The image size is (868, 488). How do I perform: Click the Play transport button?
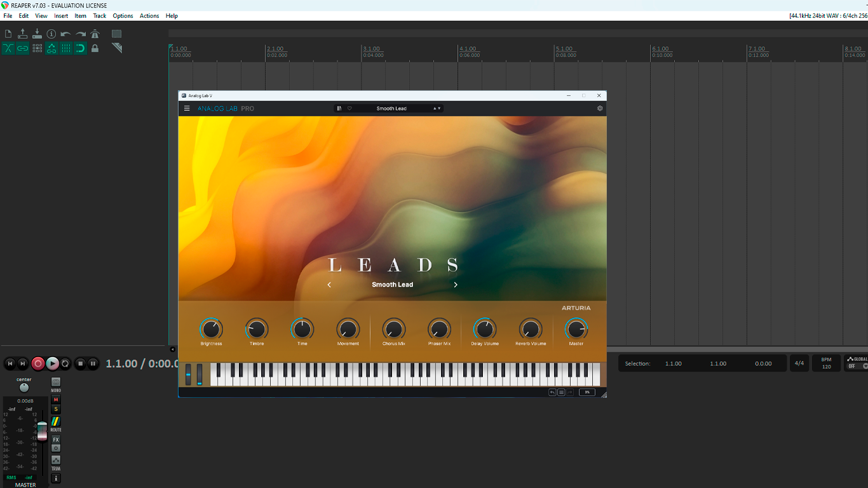click(52, 363)
